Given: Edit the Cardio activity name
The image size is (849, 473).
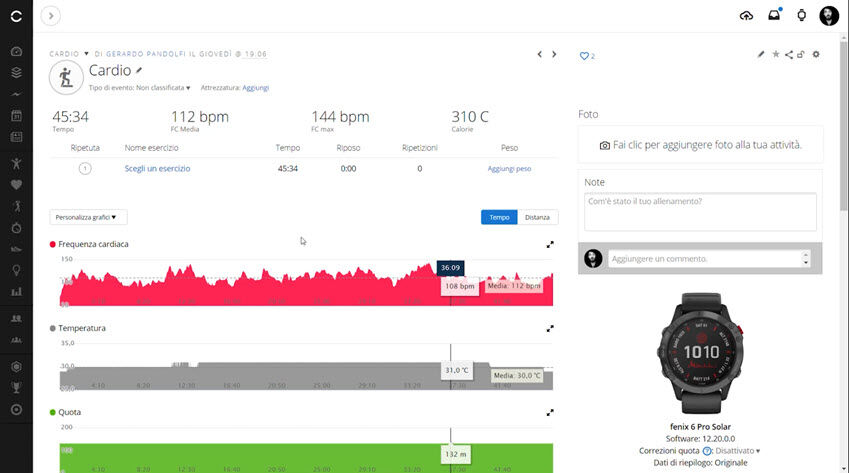Looking at the screenshot, I should [x=140, y=71].
